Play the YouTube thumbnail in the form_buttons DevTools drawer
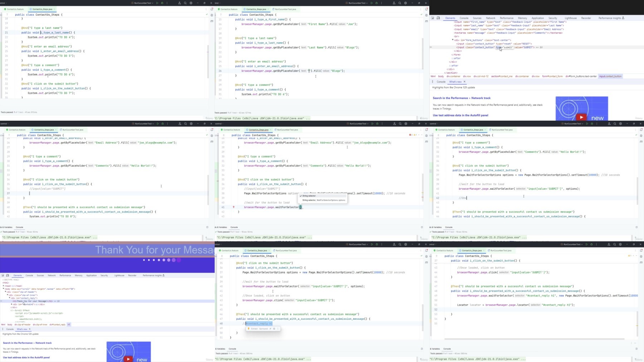Screen dimensions: 644x362 581,117
